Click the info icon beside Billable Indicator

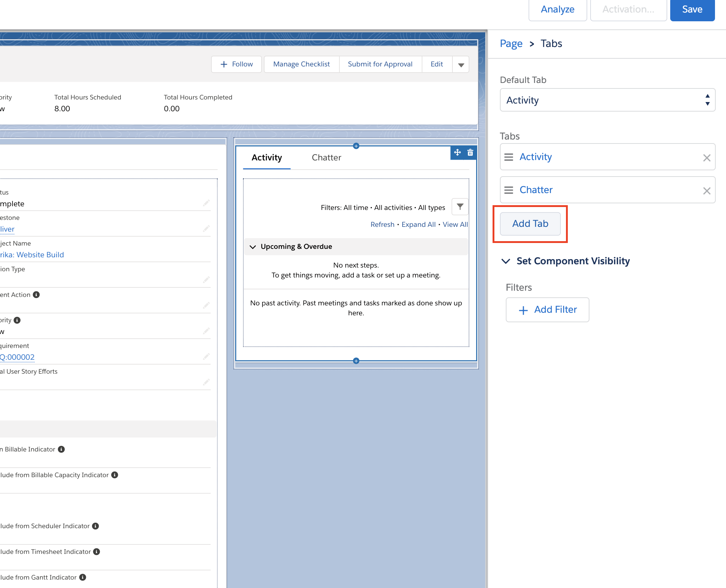61,449
